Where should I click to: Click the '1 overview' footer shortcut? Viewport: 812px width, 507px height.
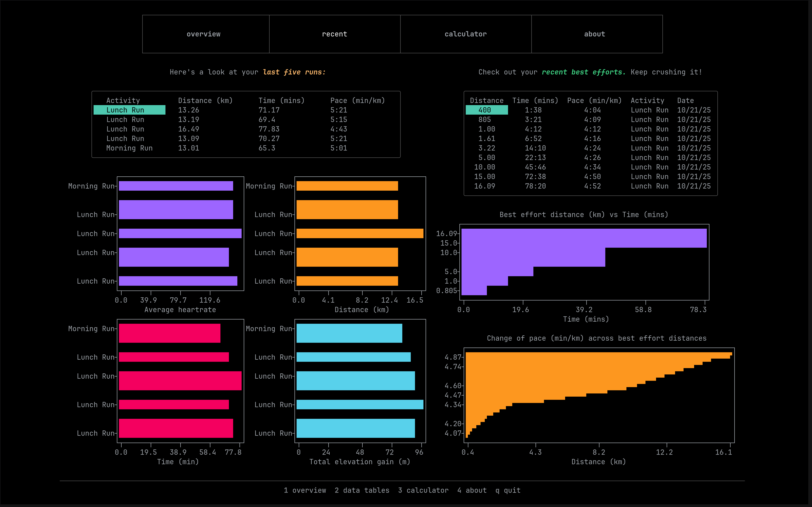[305, 490]
